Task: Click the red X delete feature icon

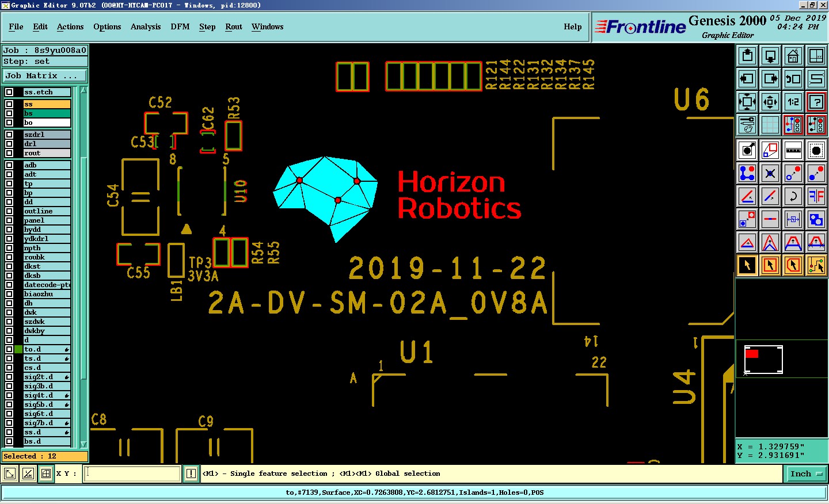Action: (770, 173)
